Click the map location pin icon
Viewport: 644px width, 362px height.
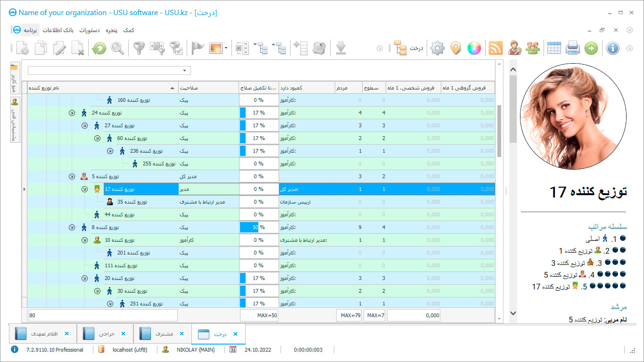coord(455,48)
